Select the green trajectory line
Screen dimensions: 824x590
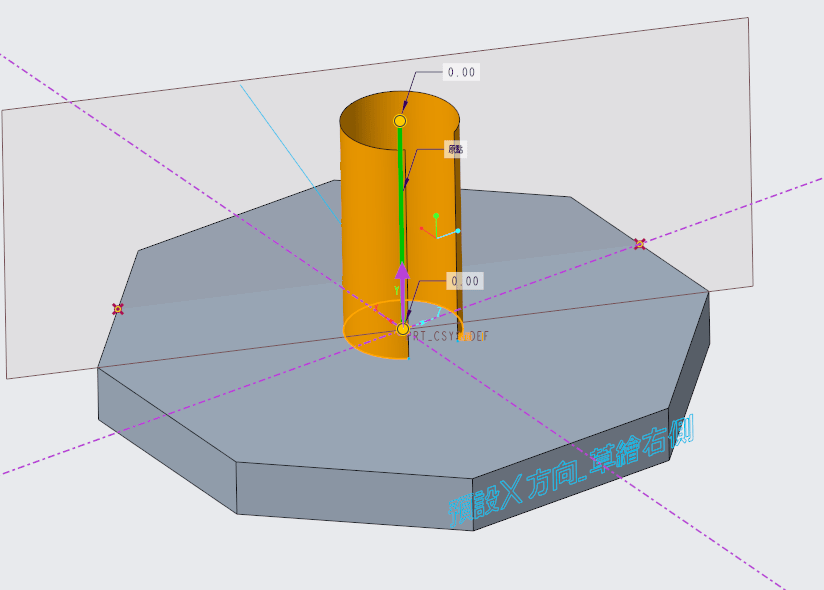[x=402, y=200]
